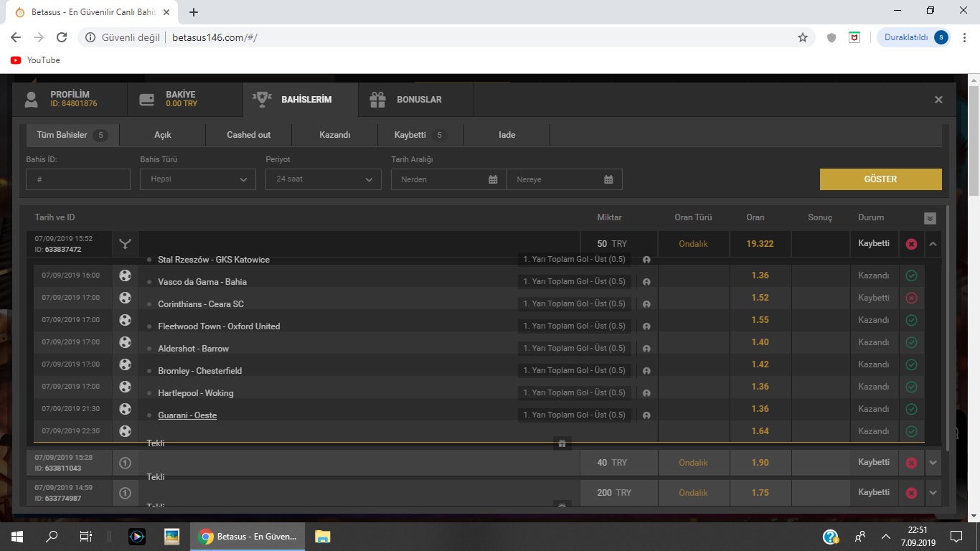Open the calendar icon in the Nerden field
The image size is (980, 551).
(493, 179)
